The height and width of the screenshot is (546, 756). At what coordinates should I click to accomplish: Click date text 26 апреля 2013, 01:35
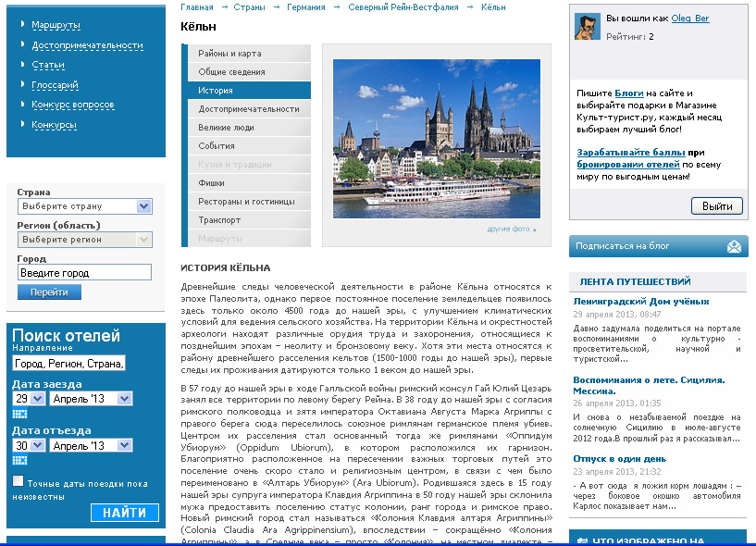point(616,403)
